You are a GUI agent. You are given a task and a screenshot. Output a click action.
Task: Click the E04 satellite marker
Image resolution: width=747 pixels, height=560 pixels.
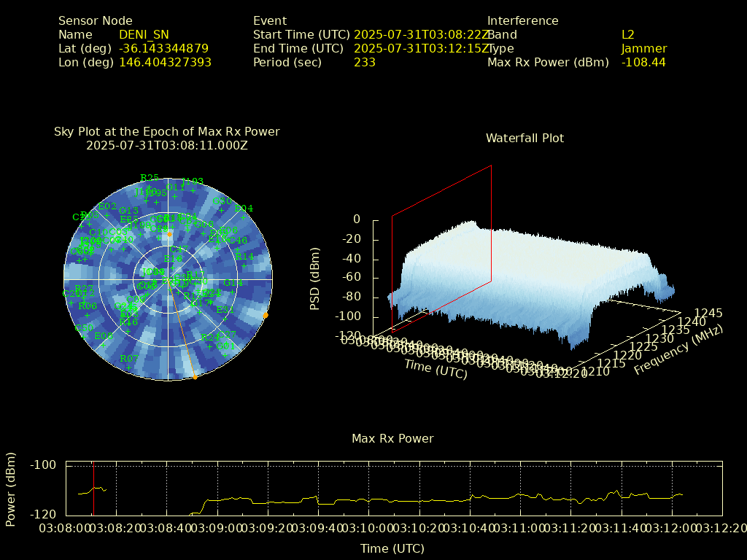coord(244,209)
